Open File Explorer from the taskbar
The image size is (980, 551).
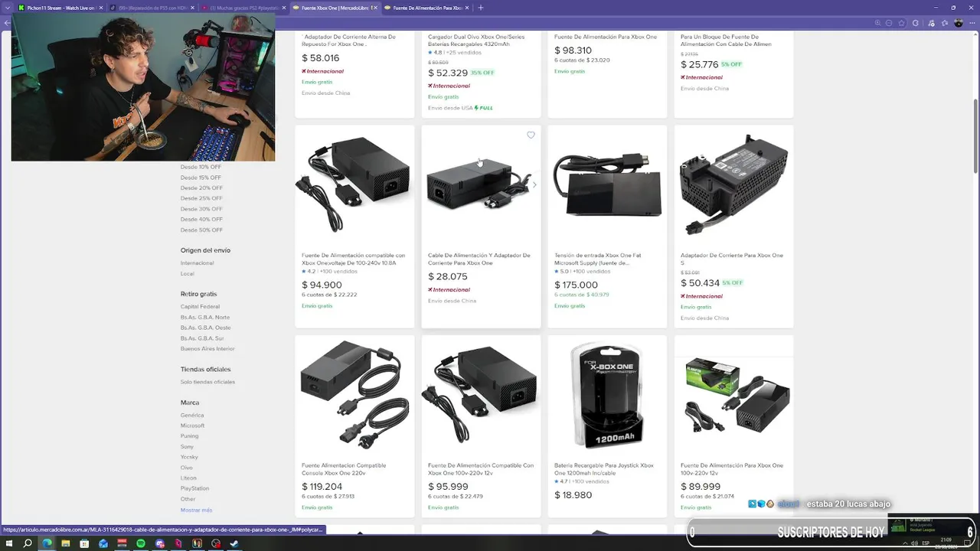coord(66,543)
